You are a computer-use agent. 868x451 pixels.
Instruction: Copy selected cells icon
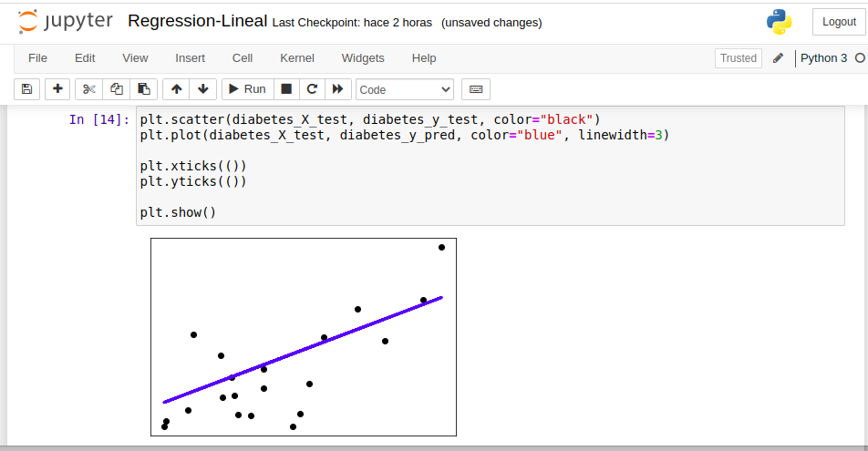(116, 89)
